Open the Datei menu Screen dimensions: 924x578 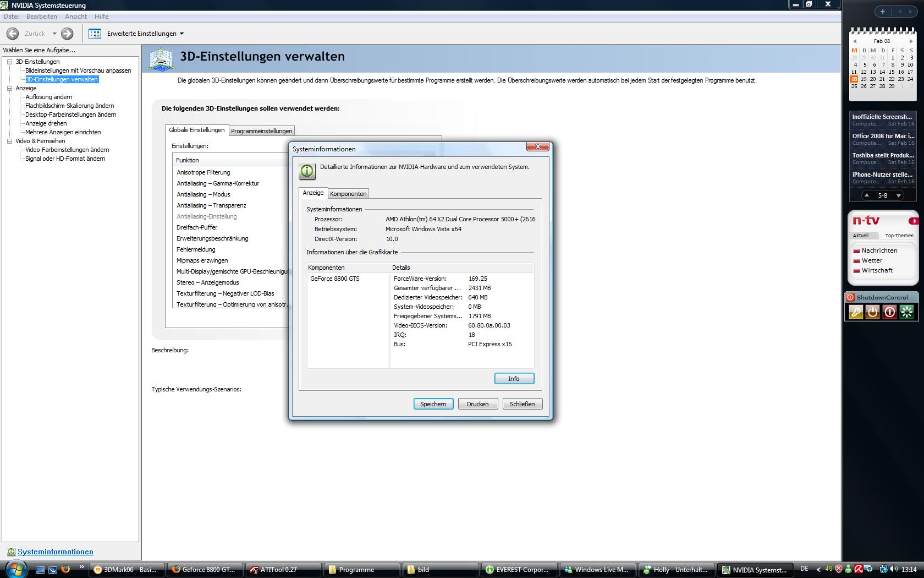[11, 17]
